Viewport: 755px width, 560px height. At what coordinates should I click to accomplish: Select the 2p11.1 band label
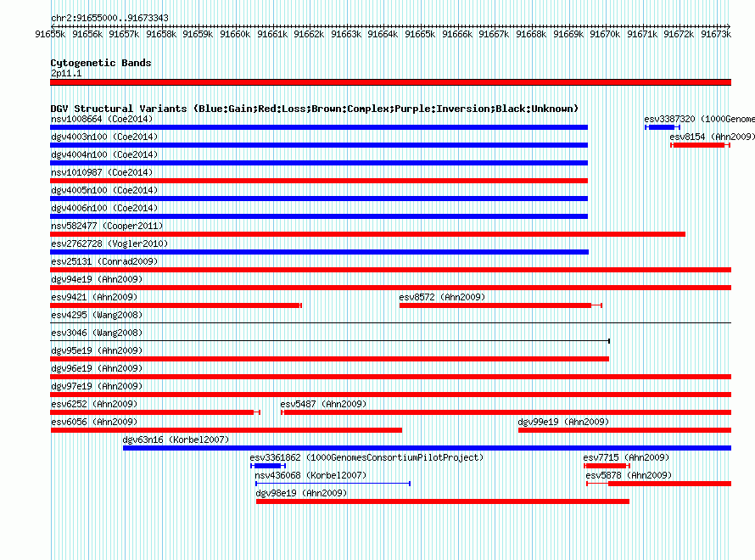[x=66, y=73]
